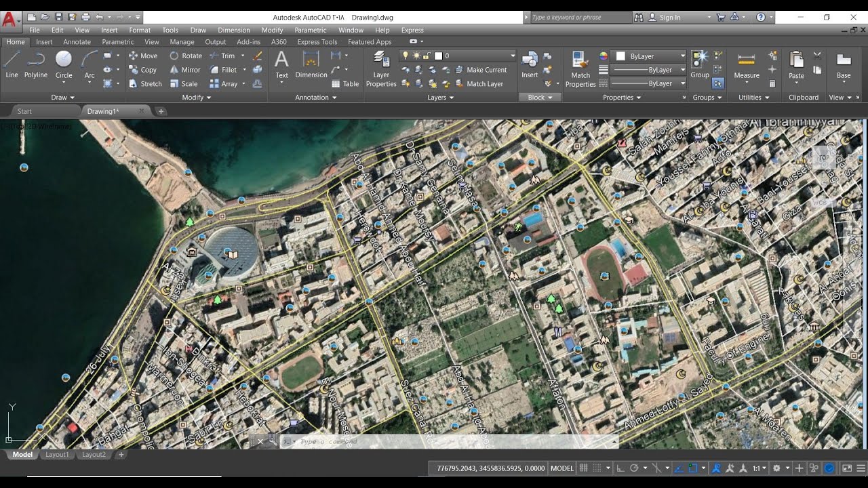Click the TOP ViewCube face
The height and width of the screenshot is (488, 868).
click(823, 158)
